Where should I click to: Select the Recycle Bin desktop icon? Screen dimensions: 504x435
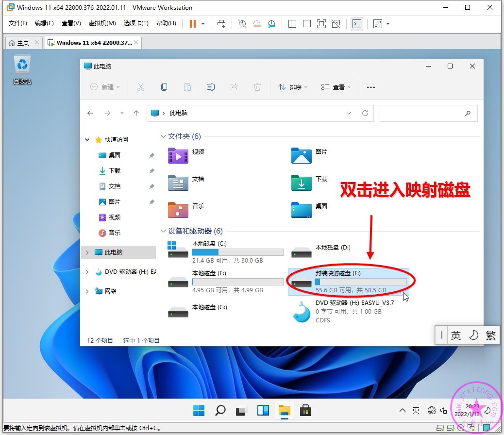(x=22, y=70)
